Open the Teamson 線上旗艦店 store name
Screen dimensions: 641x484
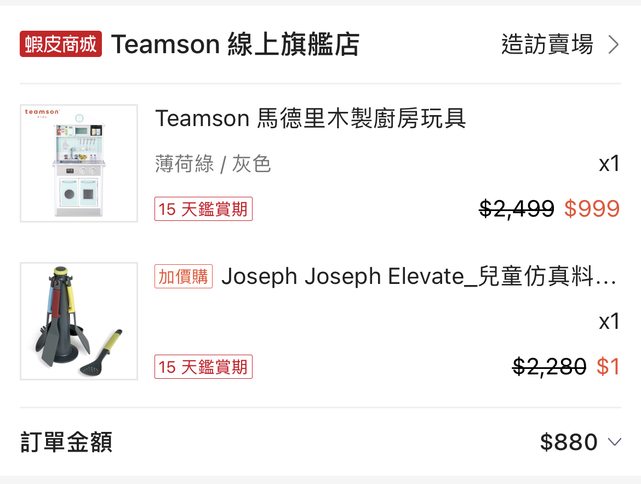[235, 44]
